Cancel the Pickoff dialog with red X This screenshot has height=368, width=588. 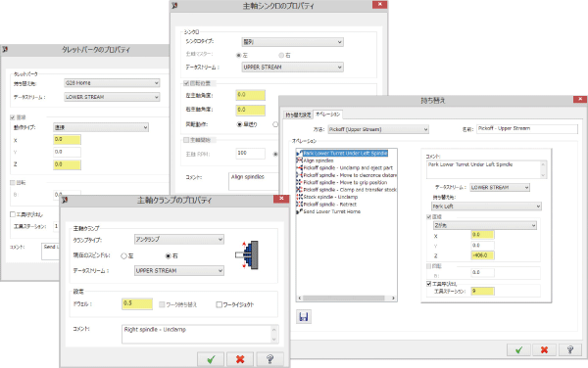point(544,350)
